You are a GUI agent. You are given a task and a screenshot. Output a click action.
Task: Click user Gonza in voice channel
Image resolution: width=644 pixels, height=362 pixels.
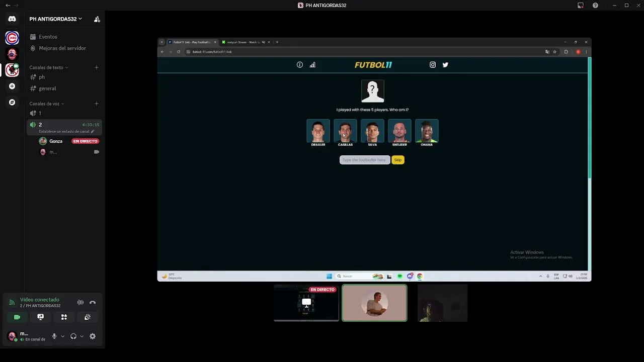point(56,141)
